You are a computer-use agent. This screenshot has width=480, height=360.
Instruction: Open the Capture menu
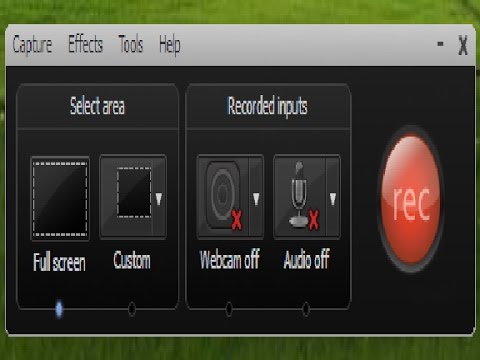pyautogui.click(x=32, y=45)
